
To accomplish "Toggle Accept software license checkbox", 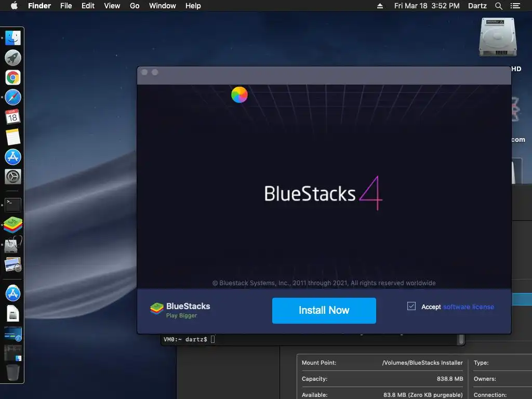I will 411,307.
